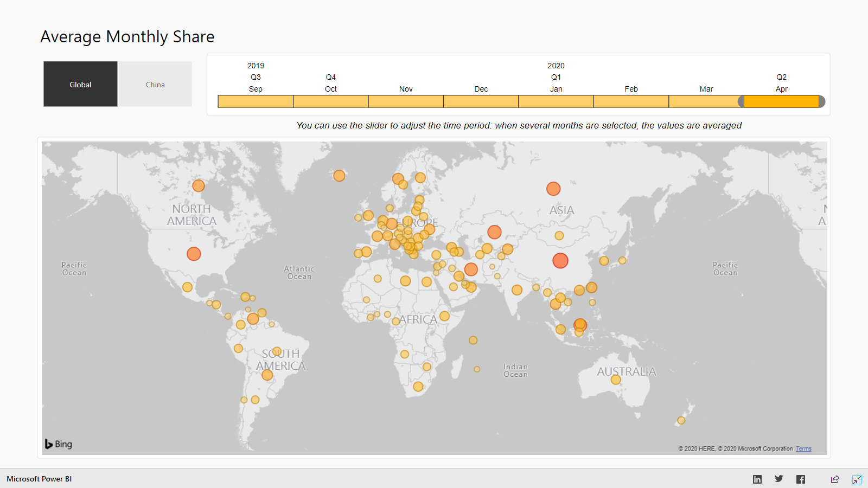Viewport: 868px width, 488px height.
Task: Open the share/export arrow icon
Action: [835, 479]
